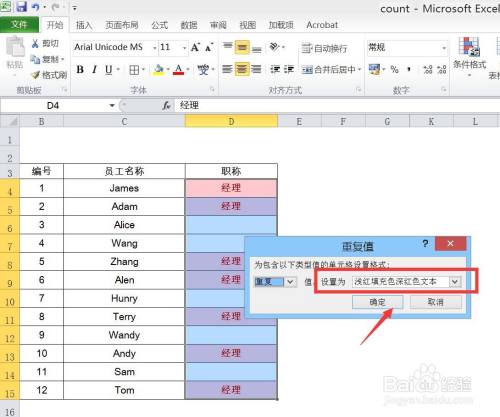Click the Borders grid icon

pyautogui.click(x=134, y=70)
